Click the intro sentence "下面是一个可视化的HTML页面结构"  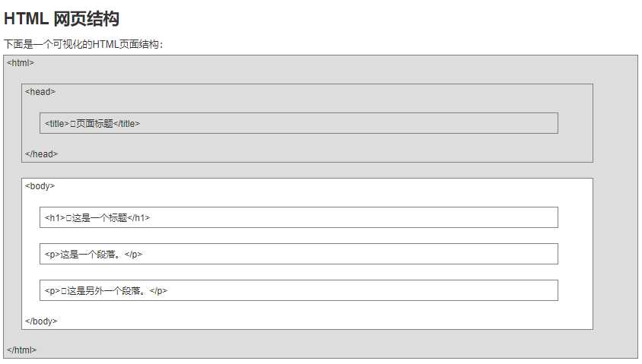pyautogui.click(x=82, y=44)
